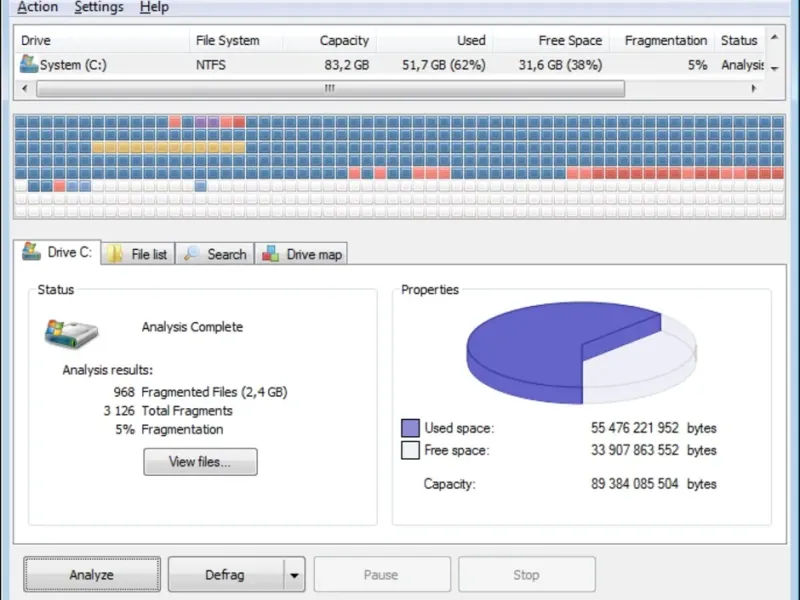Click the 31,6 GB (38%) free space value
Viewport: 800px width, 600px height.
pos(560,65)
